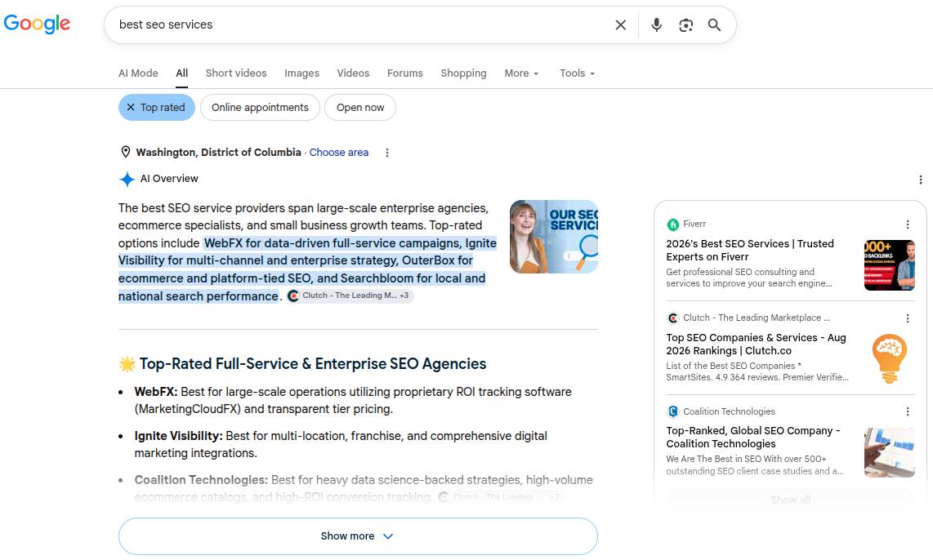Switch to Forums tab
The image size is (933, 560).
[404, 73]
